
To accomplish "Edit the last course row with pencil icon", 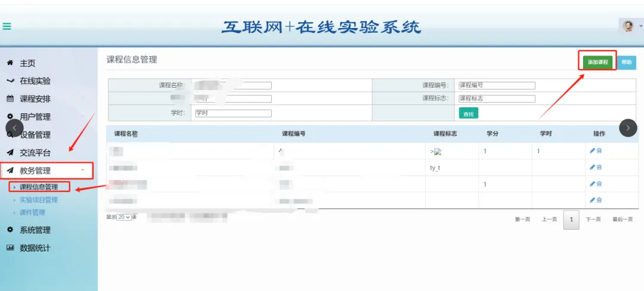I will (x=592, y=200).
